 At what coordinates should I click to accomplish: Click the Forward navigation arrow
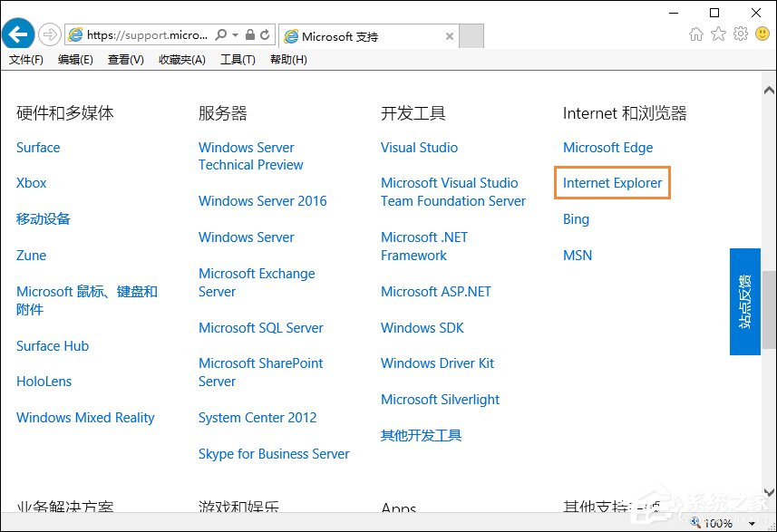[x=49, y=35]
